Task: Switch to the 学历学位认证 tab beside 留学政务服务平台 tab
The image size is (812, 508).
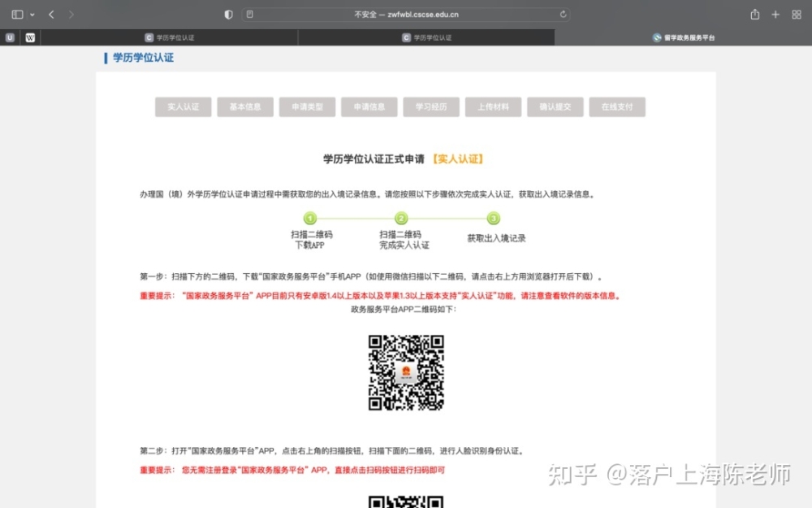Action: point(426,37)
